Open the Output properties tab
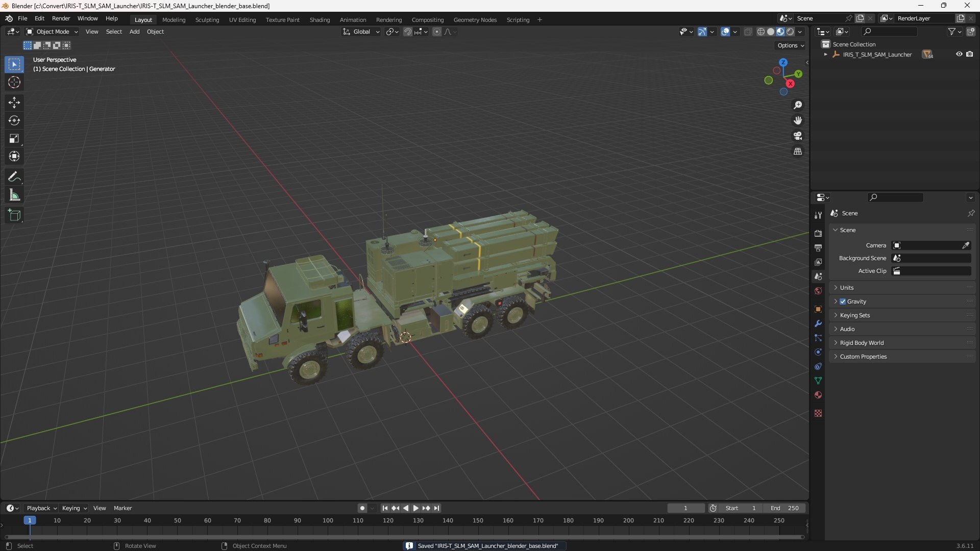The width and height of the screenshot is (980, 551). tap(818, 247)
